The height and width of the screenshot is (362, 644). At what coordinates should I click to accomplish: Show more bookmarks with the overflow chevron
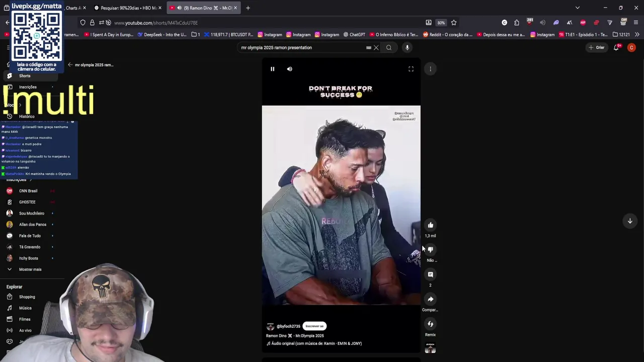[637, 35]
